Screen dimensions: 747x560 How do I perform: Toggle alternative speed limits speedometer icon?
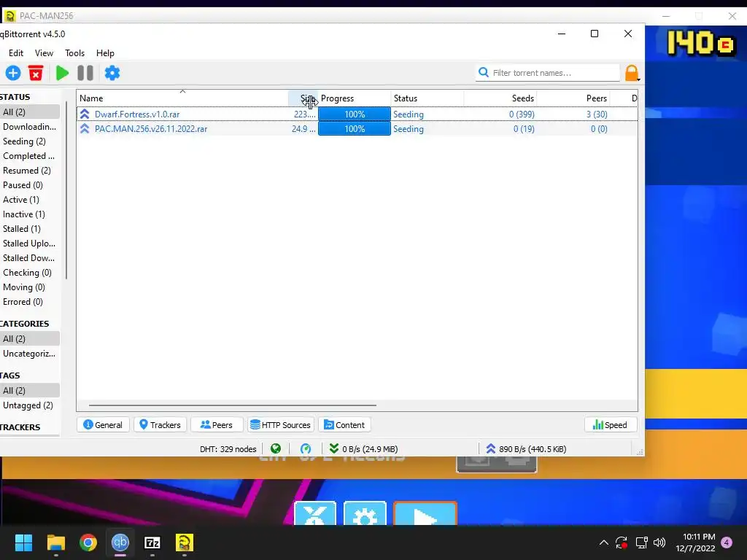click(x=306, y=448)
